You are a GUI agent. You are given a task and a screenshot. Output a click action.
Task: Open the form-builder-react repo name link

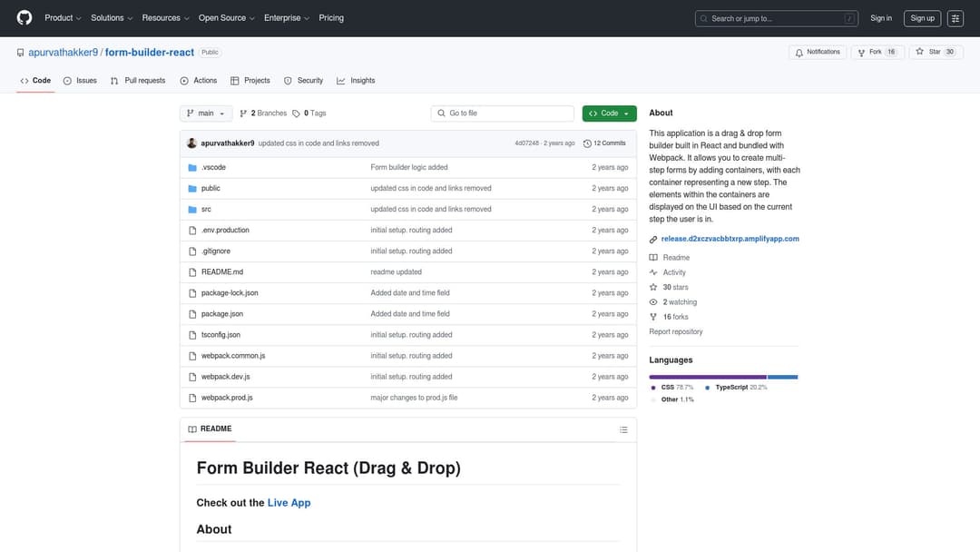(x=150, y=53)
